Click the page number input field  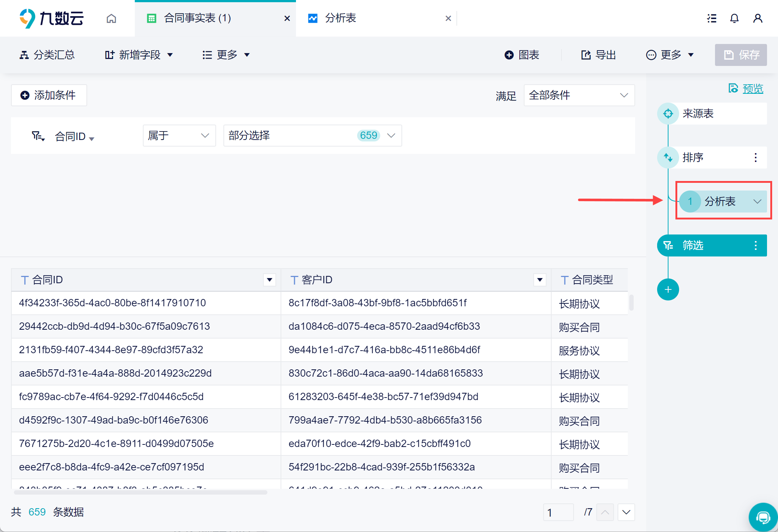click(x=558, y=512)
